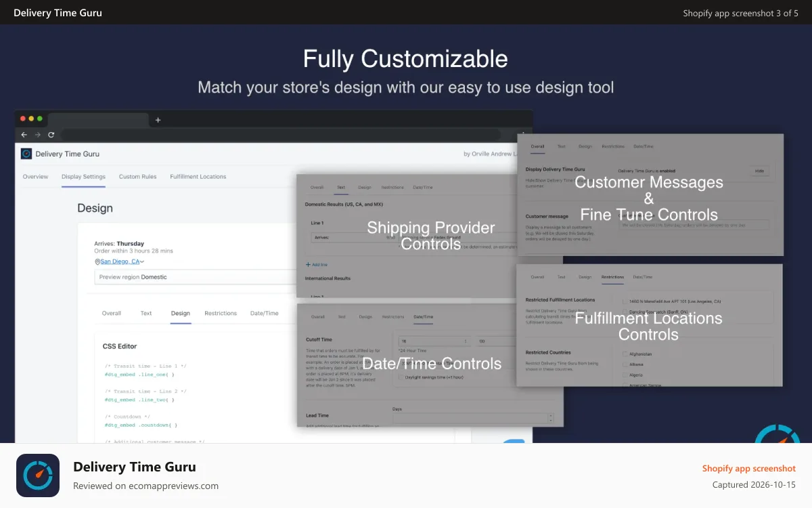Click the Reviewed on ecomappreviews.com footer text

(x=145, y=486)
